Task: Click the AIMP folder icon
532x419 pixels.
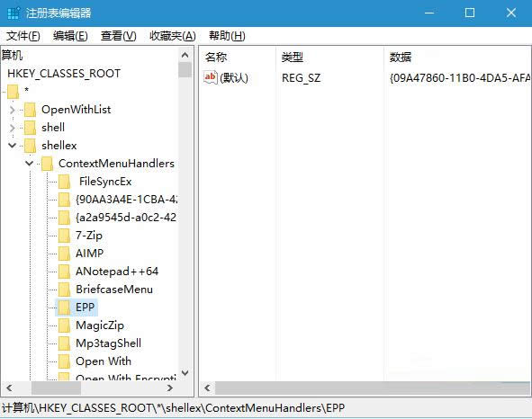Action: 64,254
